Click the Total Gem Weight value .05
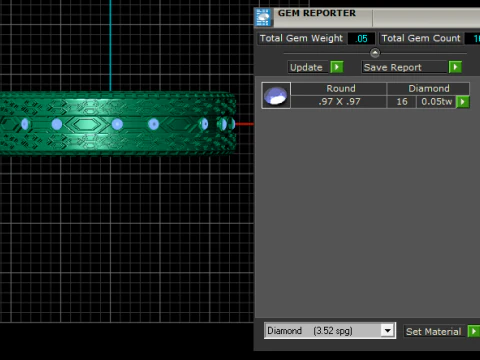The image size is (480, 360). 361,39
